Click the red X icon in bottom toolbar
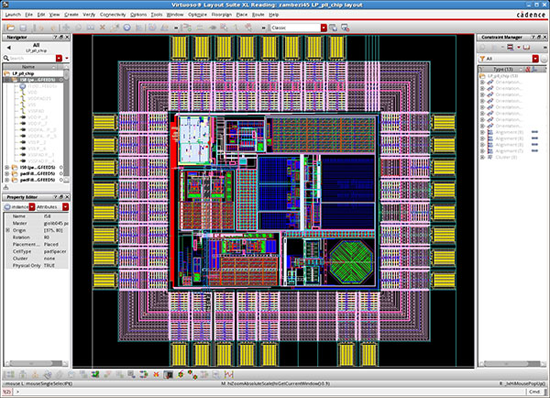 click(156, 375)
